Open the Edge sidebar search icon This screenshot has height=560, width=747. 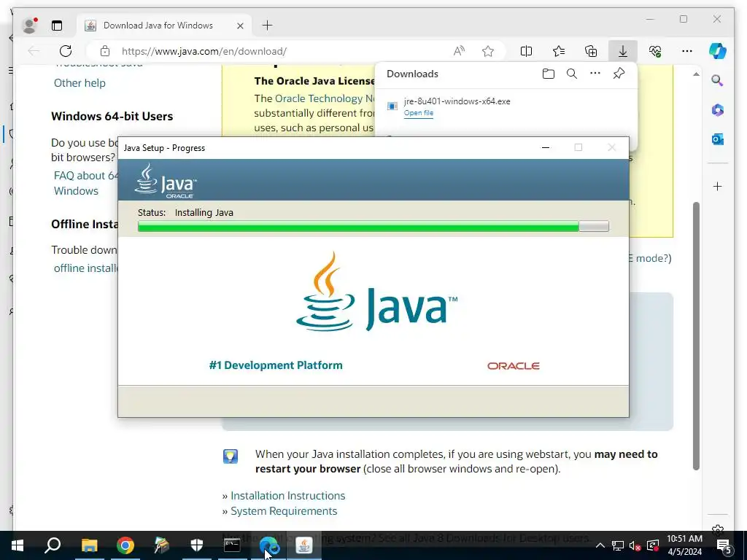718,80
